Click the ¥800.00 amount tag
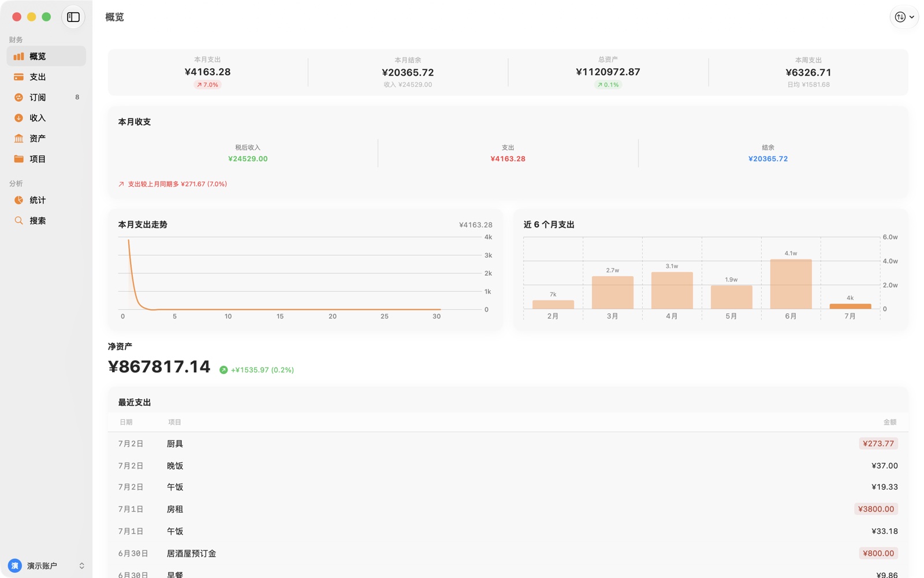The image size is (924, 578). [878, 553]
